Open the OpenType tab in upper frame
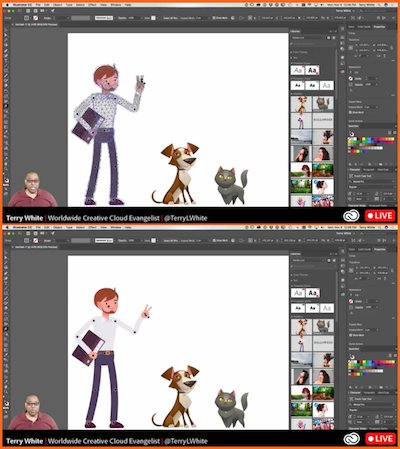Image resolution: width=400 pixels, height=449 pixels. pos(383,170)
